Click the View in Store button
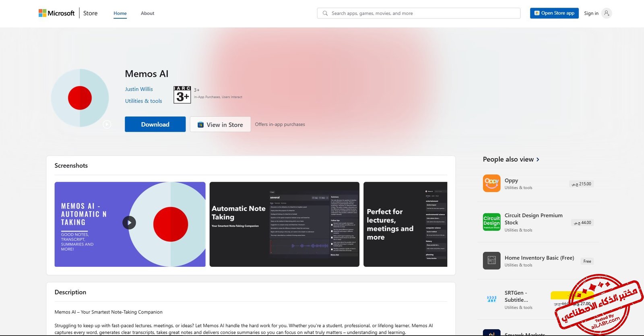644x336 pixels. pyautogui.click(x=220, y=125)
